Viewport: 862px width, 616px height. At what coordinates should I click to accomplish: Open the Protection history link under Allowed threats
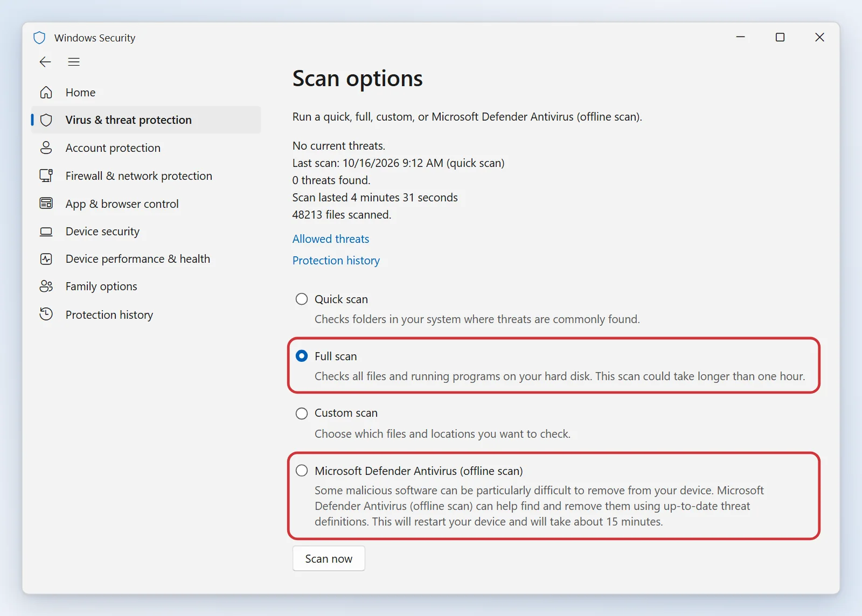tap(336, 261)
